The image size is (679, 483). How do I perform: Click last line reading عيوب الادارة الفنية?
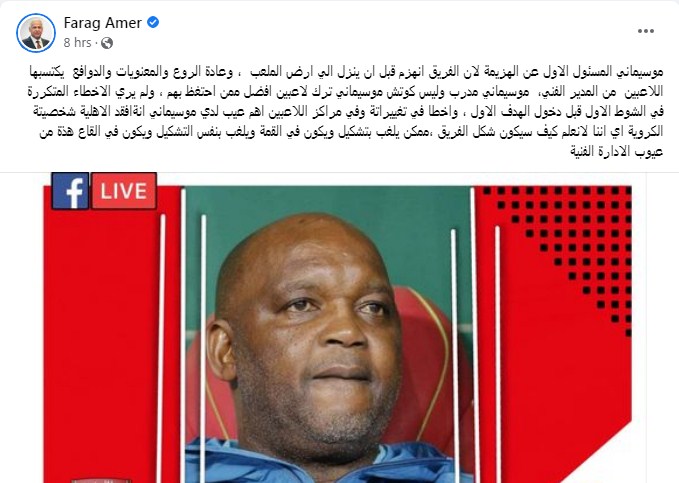617,152
